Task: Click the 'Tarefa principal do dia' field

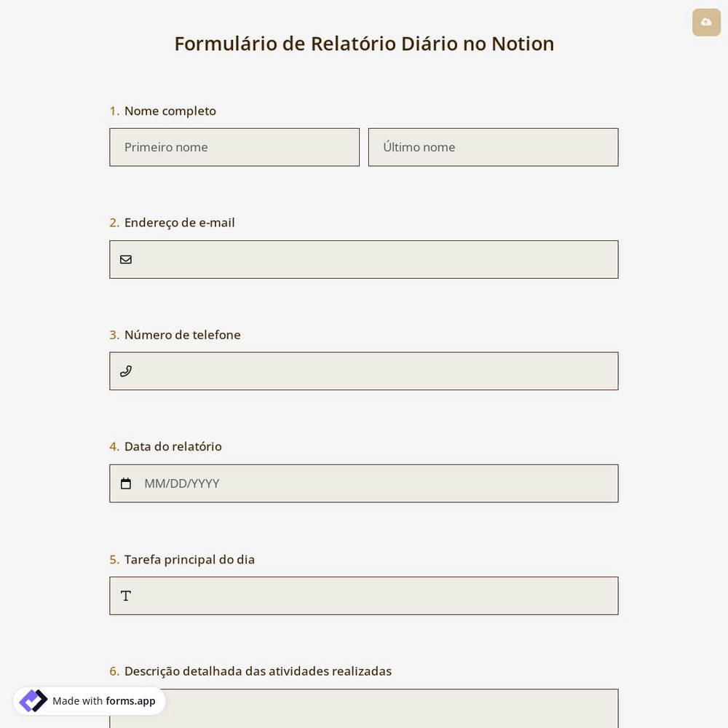Action: coord(364,596)
